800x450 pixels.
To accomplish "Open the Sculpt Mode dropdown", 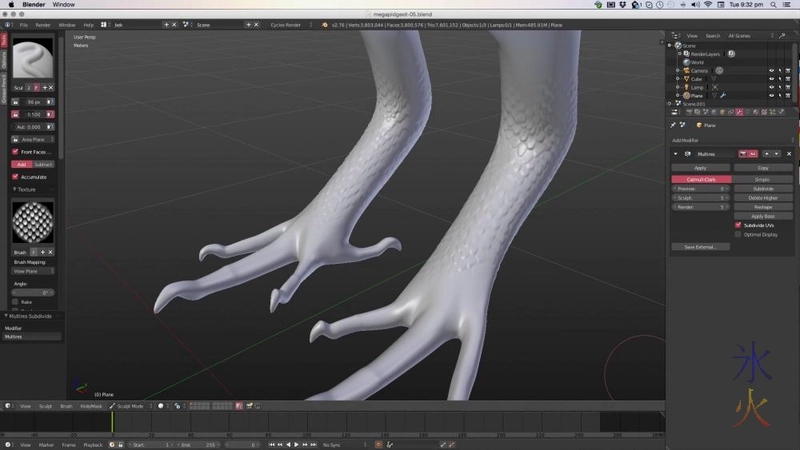I will coord(131,406).
